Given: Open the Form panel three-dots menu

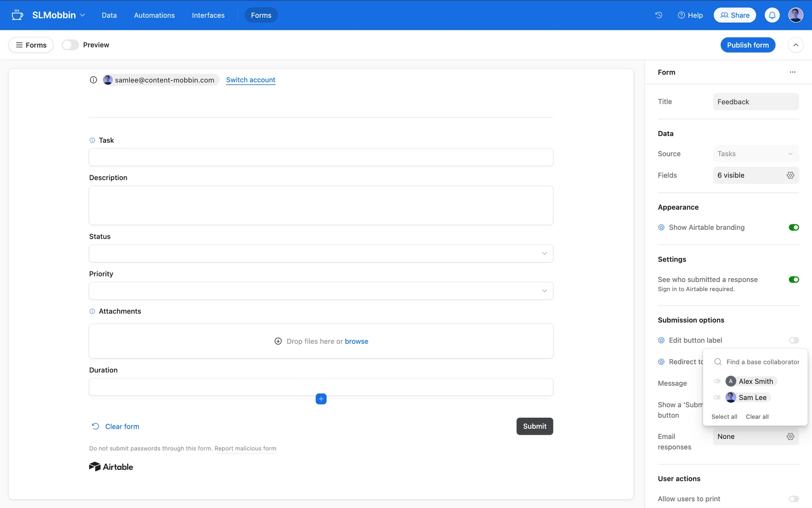Looking at the screenshot, I should tap(792, 72).
